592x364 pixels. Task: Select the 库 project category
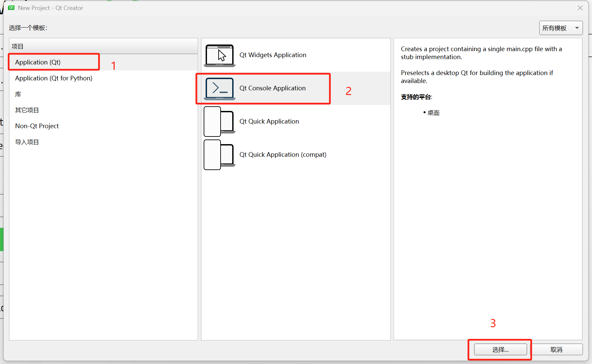(18, 94)
